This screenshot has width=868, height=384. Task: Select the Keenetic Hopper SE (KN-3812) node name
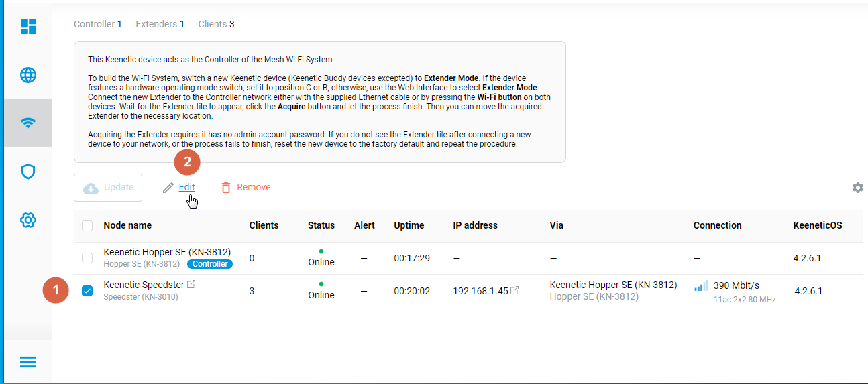tap(167, 252)
